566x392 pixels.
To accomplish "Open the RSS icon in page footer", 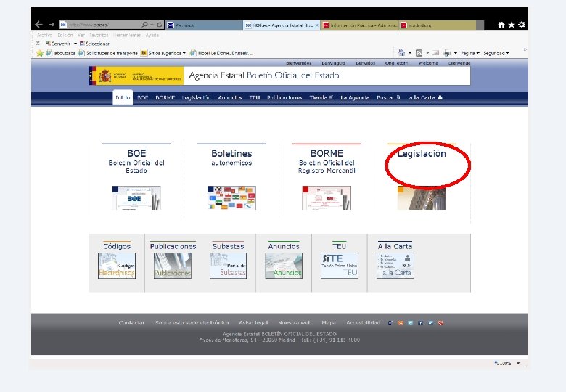I will (401, 323).
